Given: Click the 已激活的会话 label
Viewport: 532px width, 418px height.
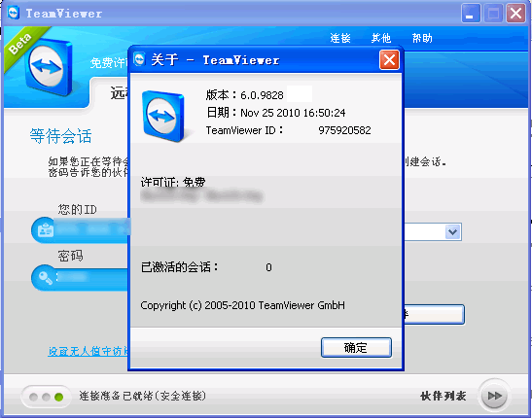Looking at the screenshot, I should [179, 267].
